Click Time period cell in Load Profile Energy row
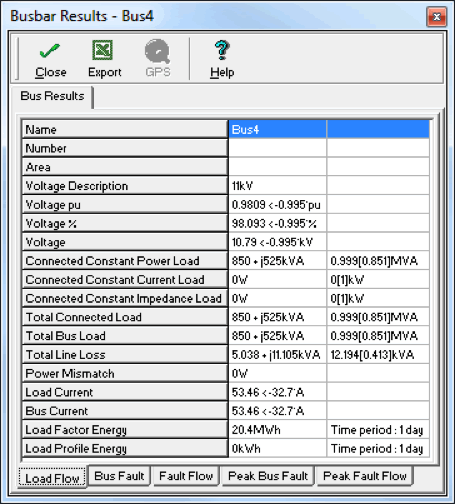 click(378, 448)
